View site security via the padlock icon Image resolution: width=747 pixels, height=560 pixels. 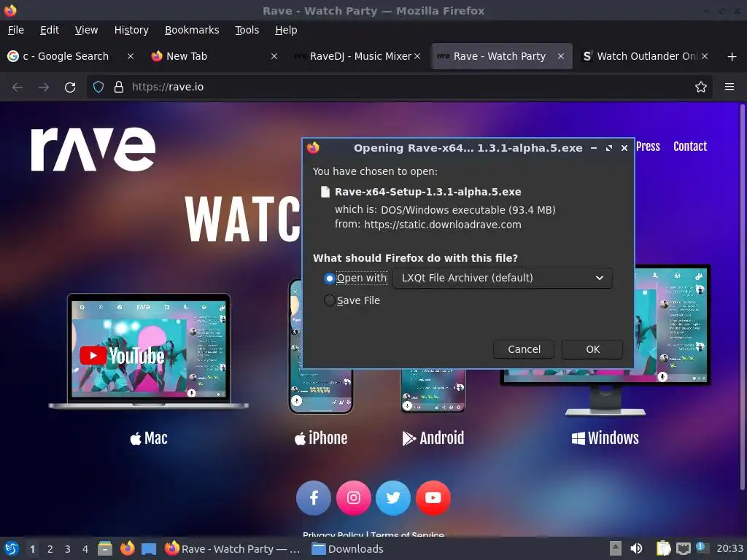click(x=119, y=87)
